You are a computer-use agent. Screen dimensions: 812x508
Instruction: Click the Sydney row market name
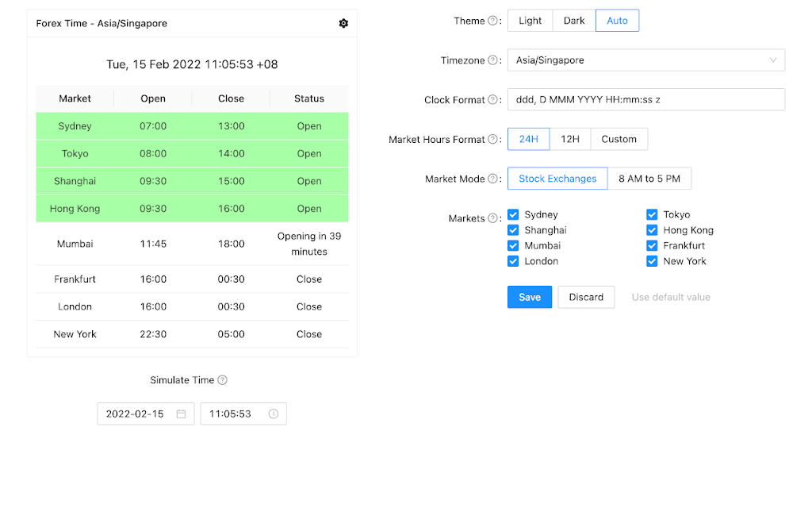tap(75, 126)
